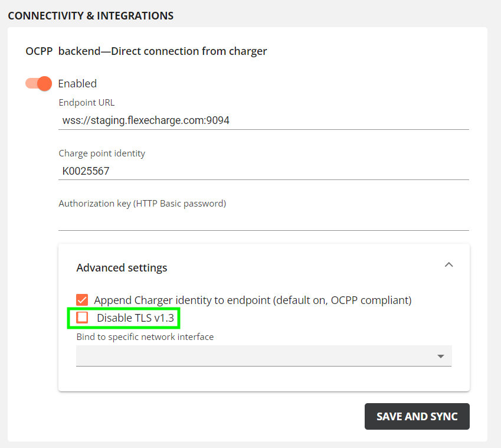Image resolution: width=501 pixels, height=448 pixels.
Task: Open the network interface dropdown arrow
Action: (441, 357)
